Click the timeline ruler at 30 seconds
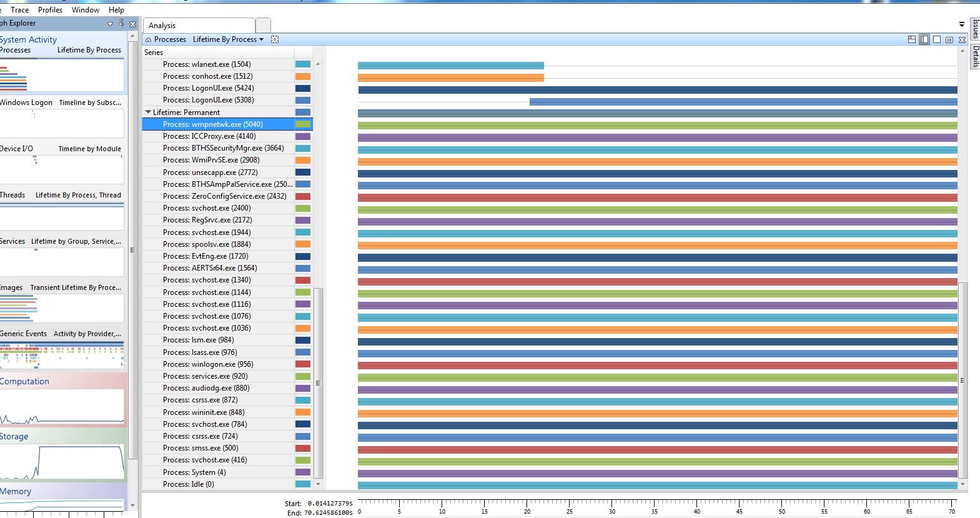This screenshot has height=518, width=980. click(x=612, y=507)
